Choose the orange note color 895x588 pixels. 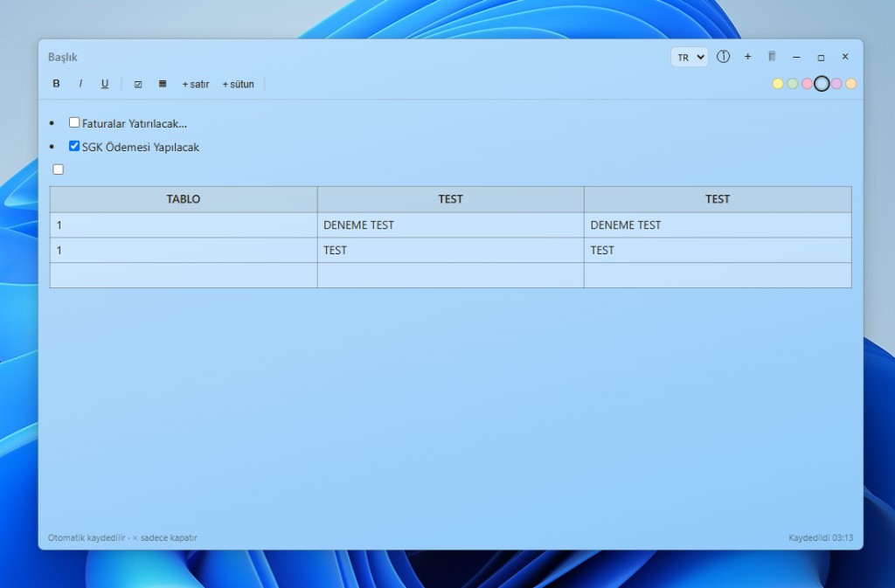(x=851, y=84)
